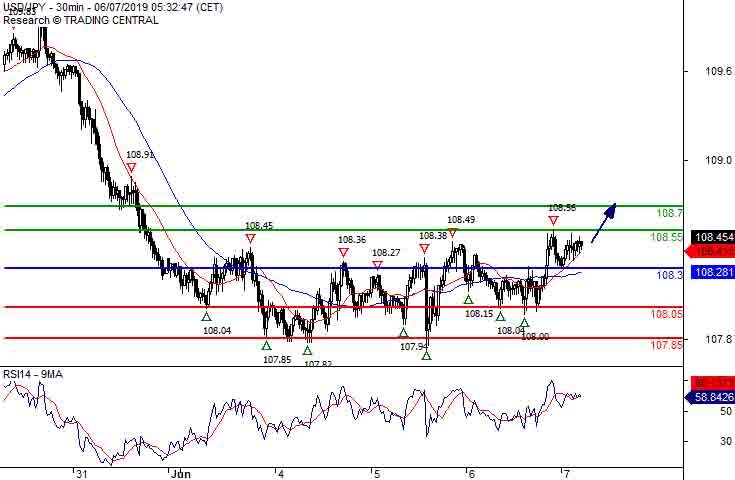Click the USD/JPY 30min chart title
This screenshot has width=735, height=480.
tap(113, 8)
